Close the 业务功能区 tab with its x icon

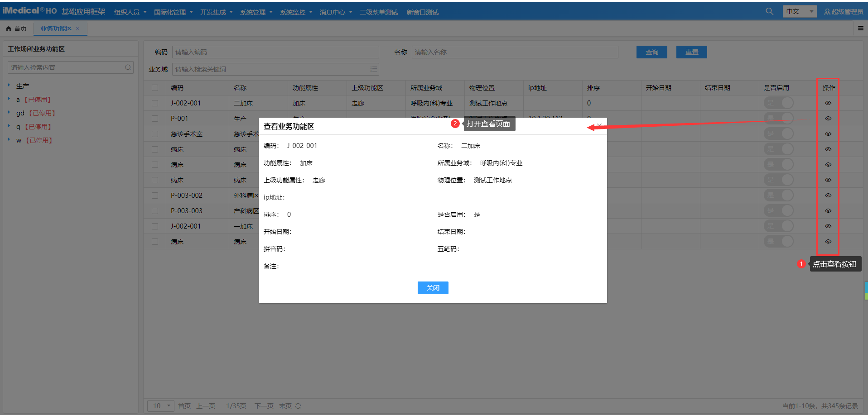78,29
